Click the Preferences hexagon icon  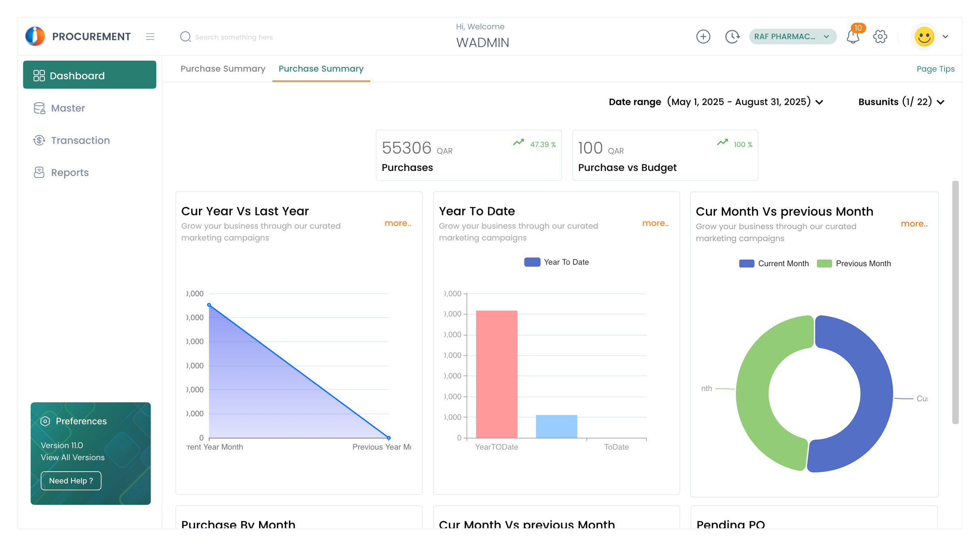(x=45, y=421)
